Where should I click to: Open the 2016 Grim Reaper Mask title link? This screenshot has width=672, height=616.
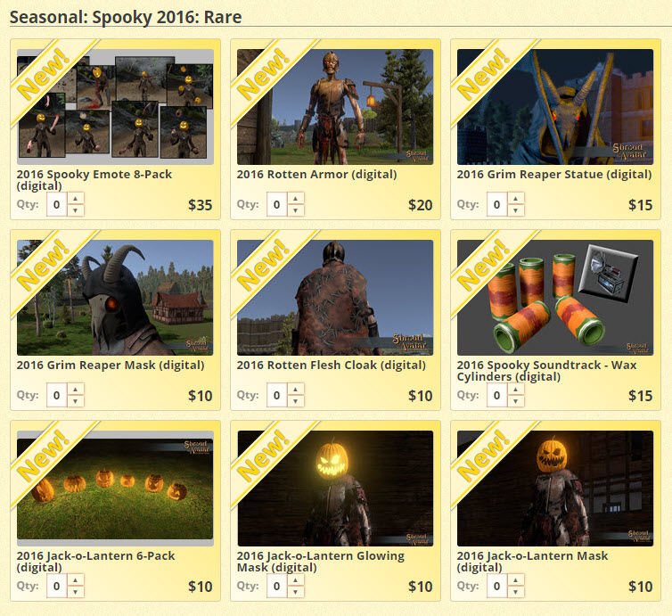pyautogui.click(x=111, y=365)
